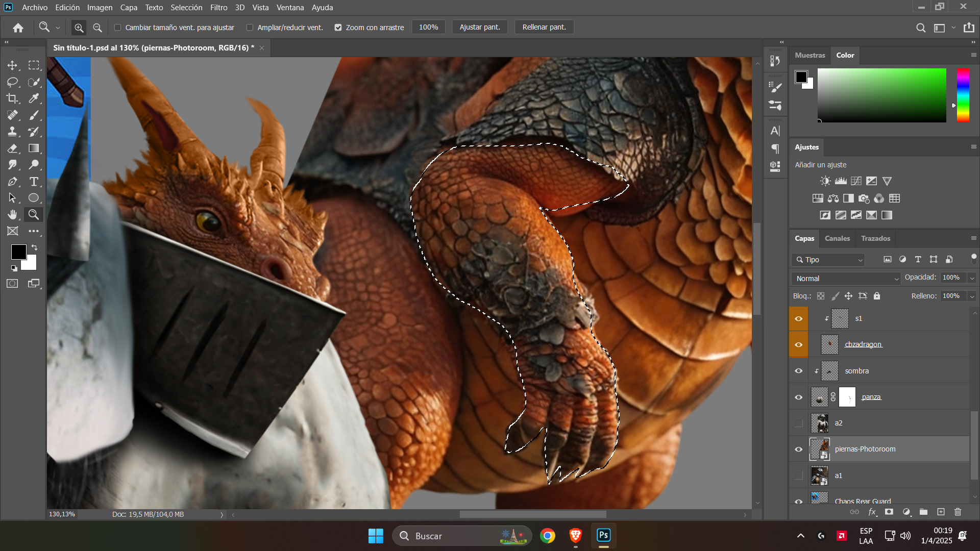980x551 pixels.
Task: Enable Cambiar tamaño vent. para ajustar
Action: [x=117, y=28]
